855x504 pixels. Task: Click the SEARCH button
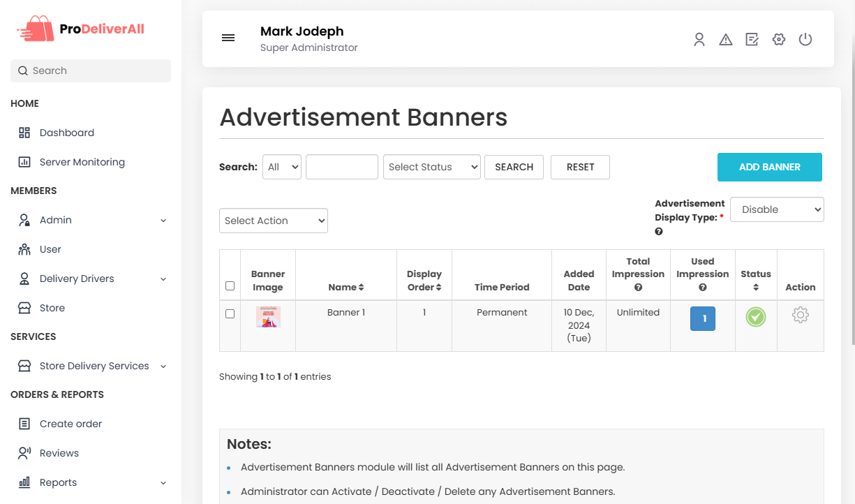514,167
